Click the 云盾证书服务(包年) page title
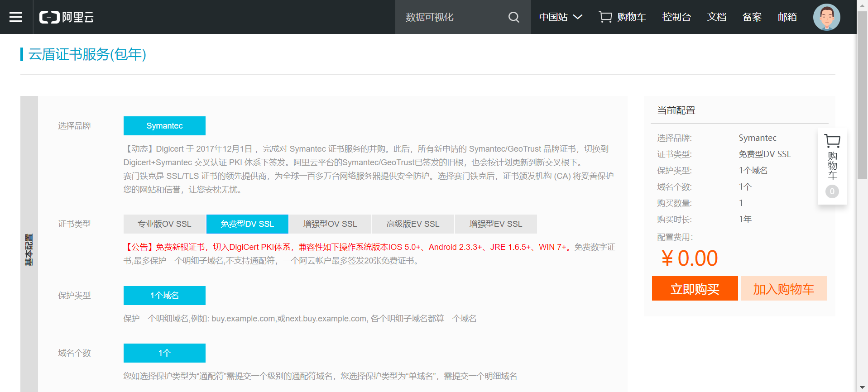The image size is (868, 392). 87,54
